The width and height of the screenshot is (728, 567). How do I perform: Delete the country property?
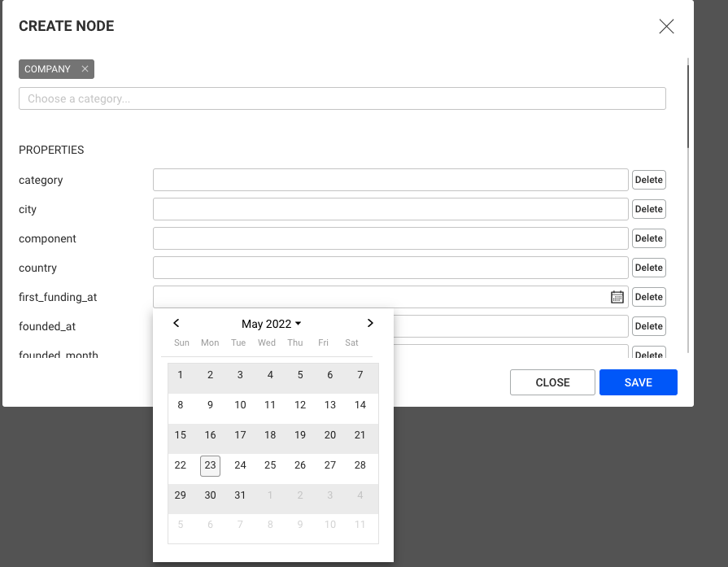648,268
